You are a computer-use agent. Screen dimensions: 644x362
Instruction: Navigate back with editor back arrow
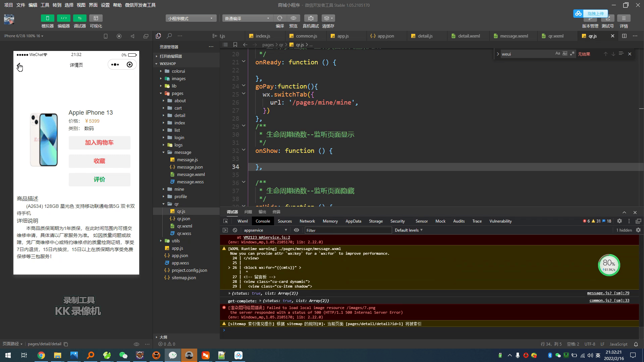pos(245,45)
